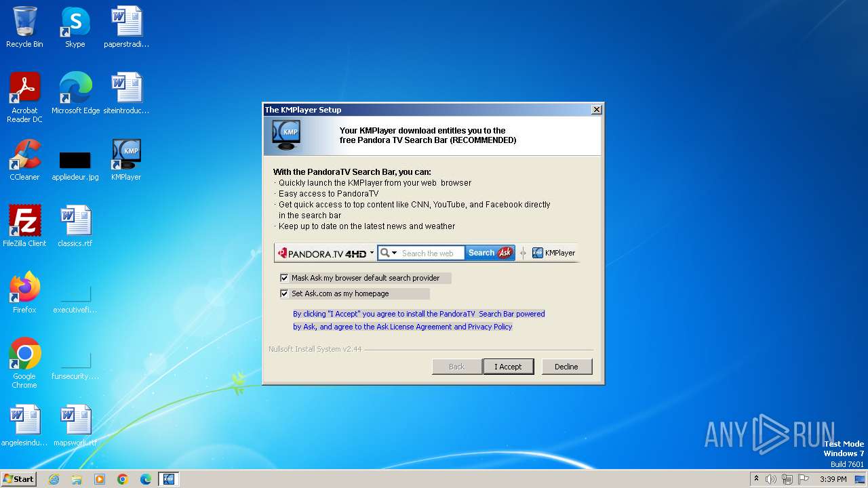This screenshot has height=488, width=868.
Task: Click the Decline button
Action: 566,367
